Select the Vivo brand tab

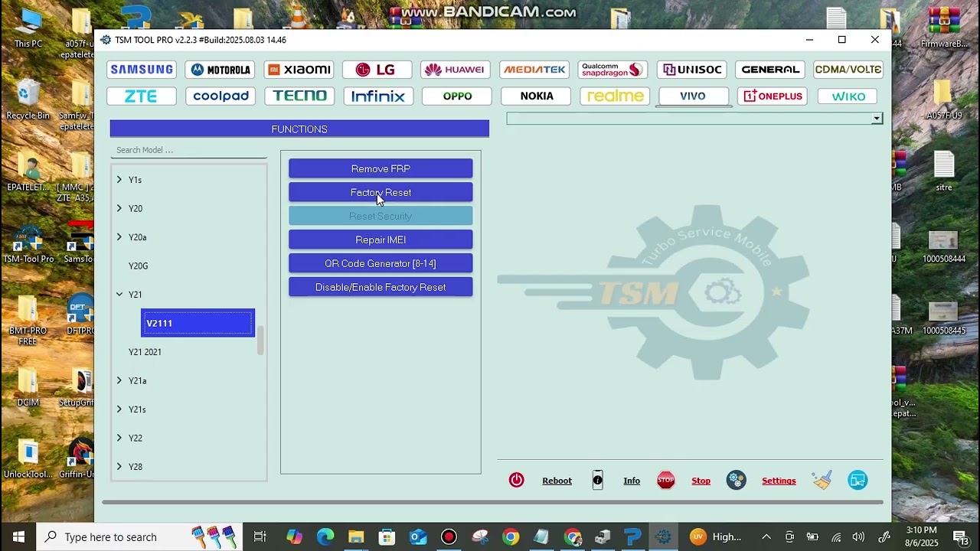pyautogui.click(x=693, y=96)
